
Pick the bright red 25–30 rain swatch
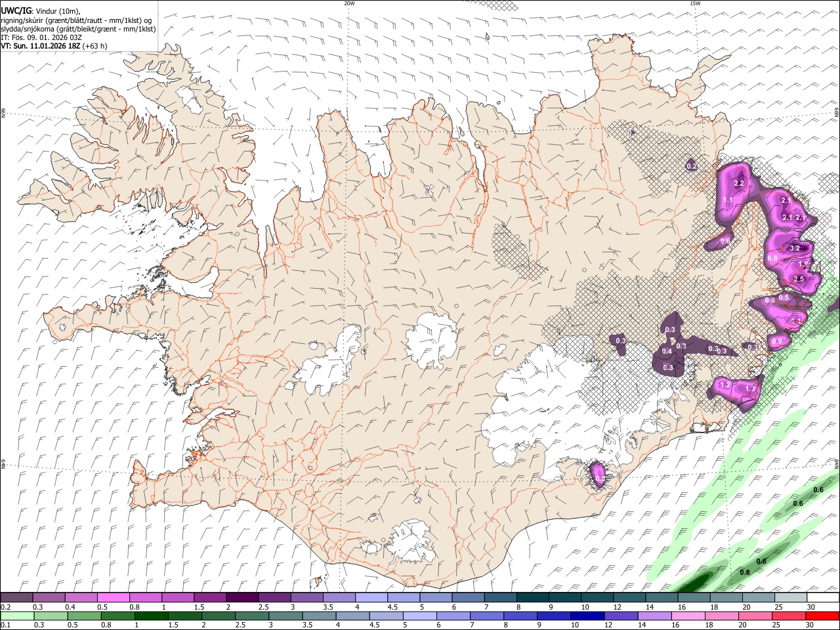click(x=822, y=616)
